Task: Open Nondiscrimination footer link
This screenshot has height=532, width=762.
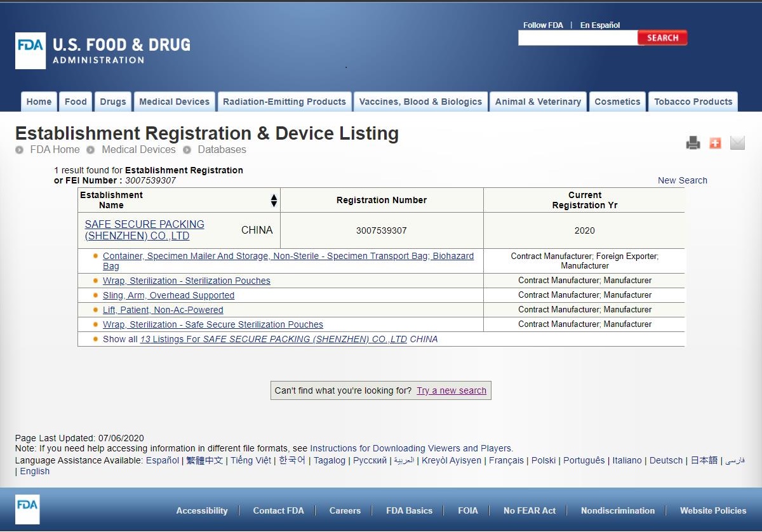Action: 618,510
